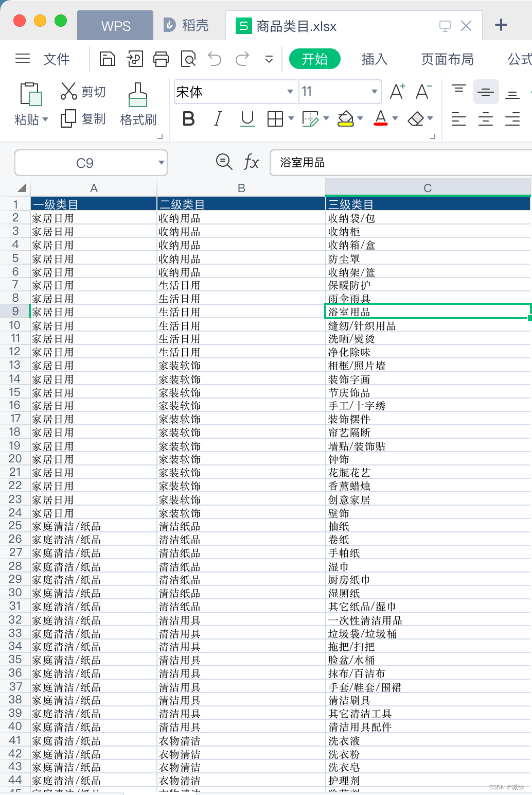Viewport: 532px width, 795px height.
Task: Open print preview
Action: coord(188,59)
